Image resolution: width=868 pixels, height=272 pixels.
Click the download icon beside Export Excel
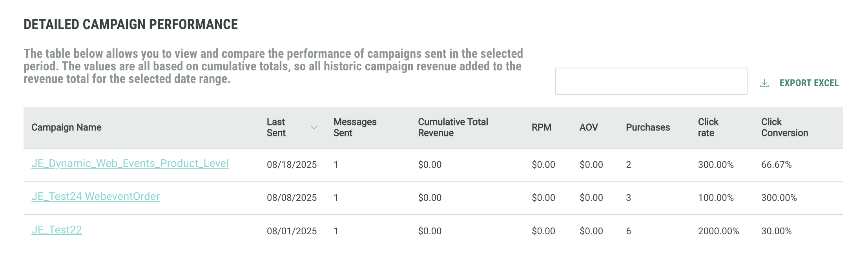pyautogui.click(x=764, y=83)
